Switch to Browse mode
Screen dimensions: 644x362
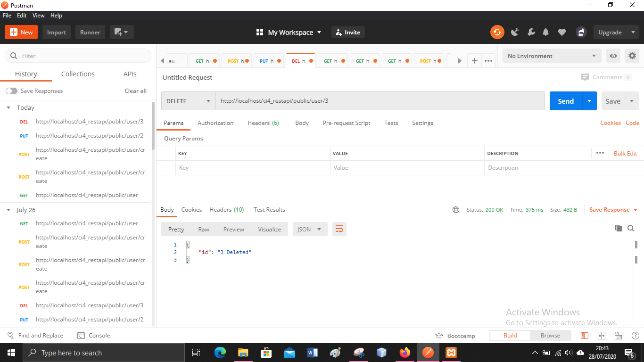550,336
